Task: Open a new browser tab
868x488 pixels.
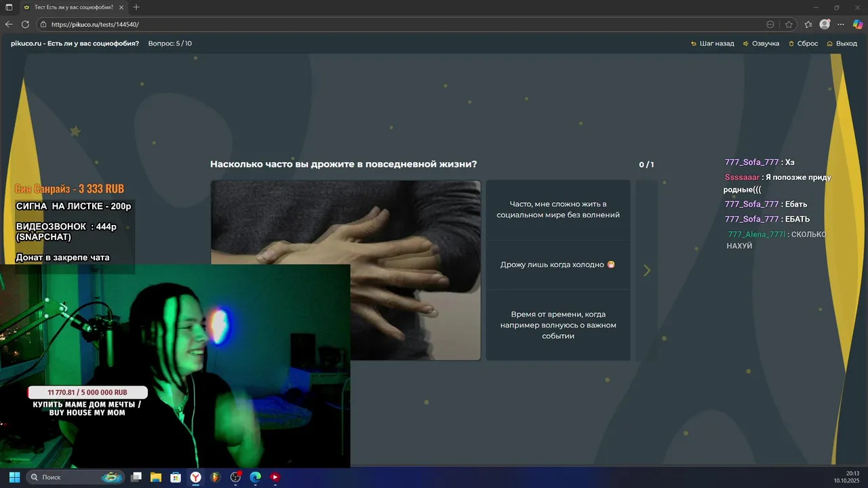Action: pos(136,7)
